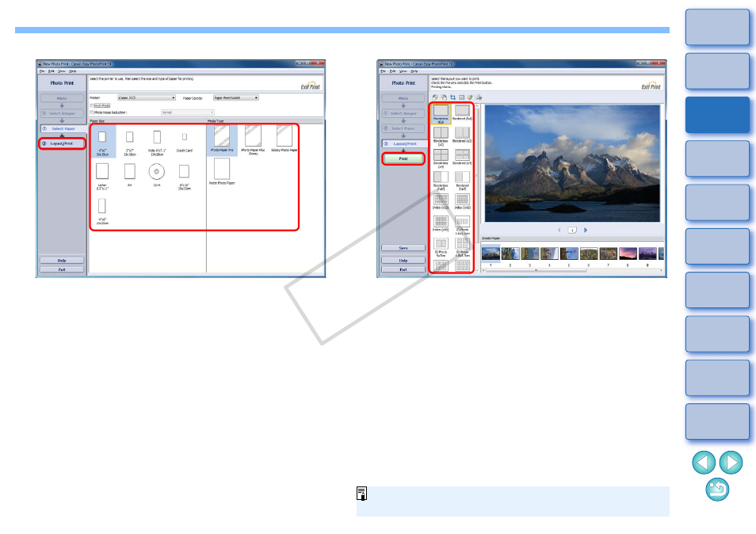Click the green-arrow image correction icon
This screenshot has height=534, width=756.
[x=470, y=97]
